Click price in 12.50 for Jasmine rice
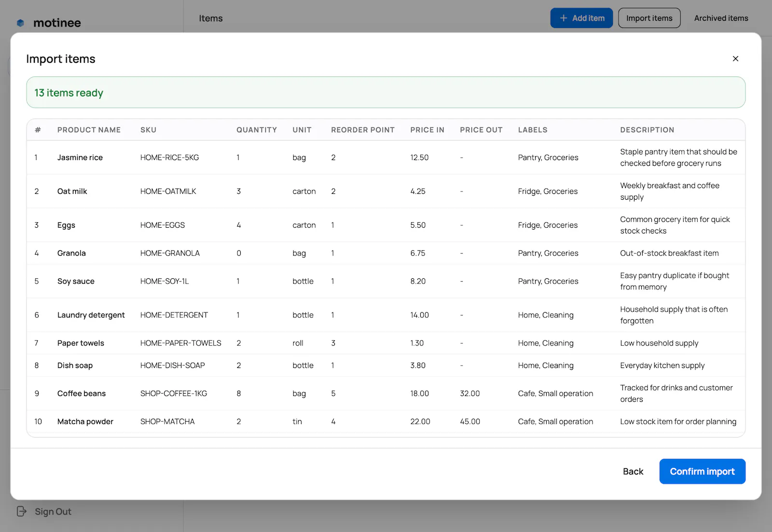Image resolution: width=772 pixels, height=532 pixels. [419, 157]
